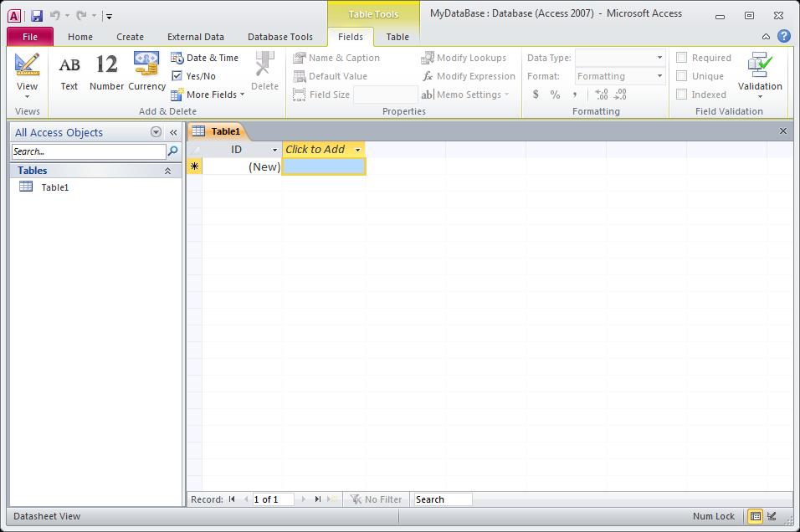The width and height of the screenshot is (800, 532).
Task: Click Modify Expression
Action: click(x=469, y=76)
